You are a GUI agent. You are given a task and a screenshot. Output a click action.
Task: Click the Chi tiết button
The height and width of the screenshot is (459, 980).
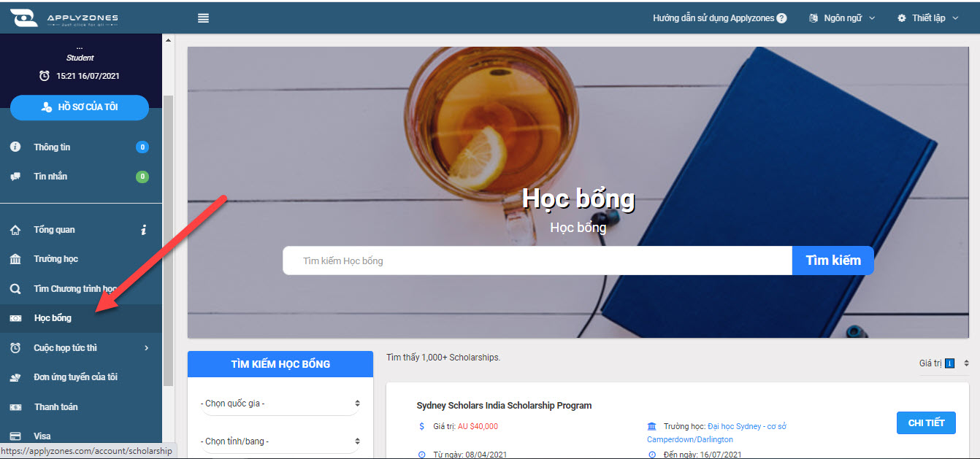coord(926,423)
